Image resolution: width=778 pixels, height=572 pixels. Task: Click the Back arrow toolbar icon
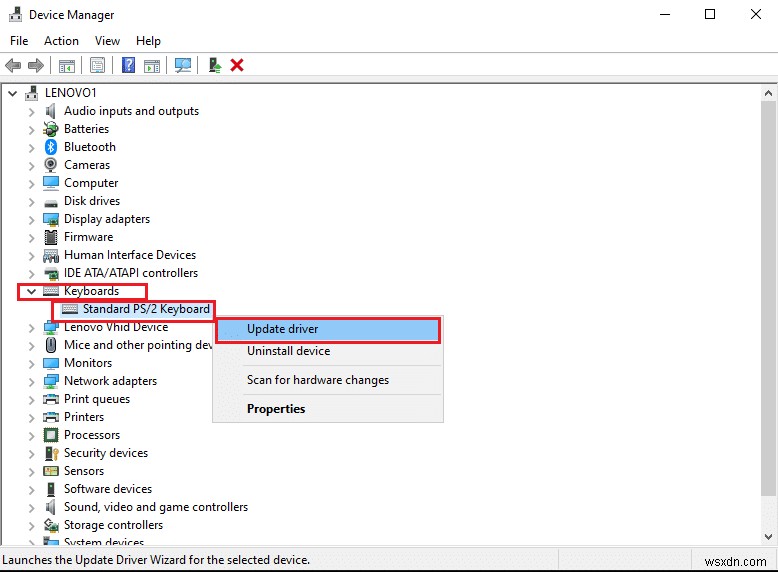pyautogui.click(x=13, y=65)
